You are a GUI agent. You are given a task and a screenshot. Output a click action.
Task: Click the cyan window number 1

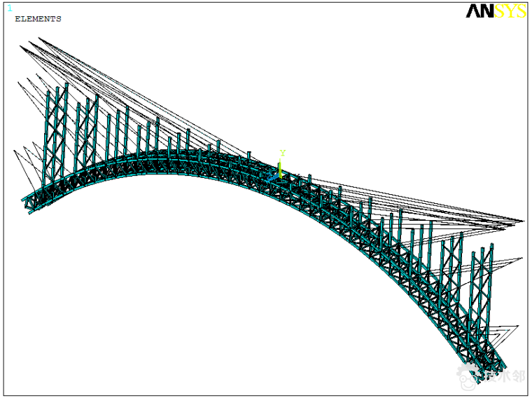point(10,8)
